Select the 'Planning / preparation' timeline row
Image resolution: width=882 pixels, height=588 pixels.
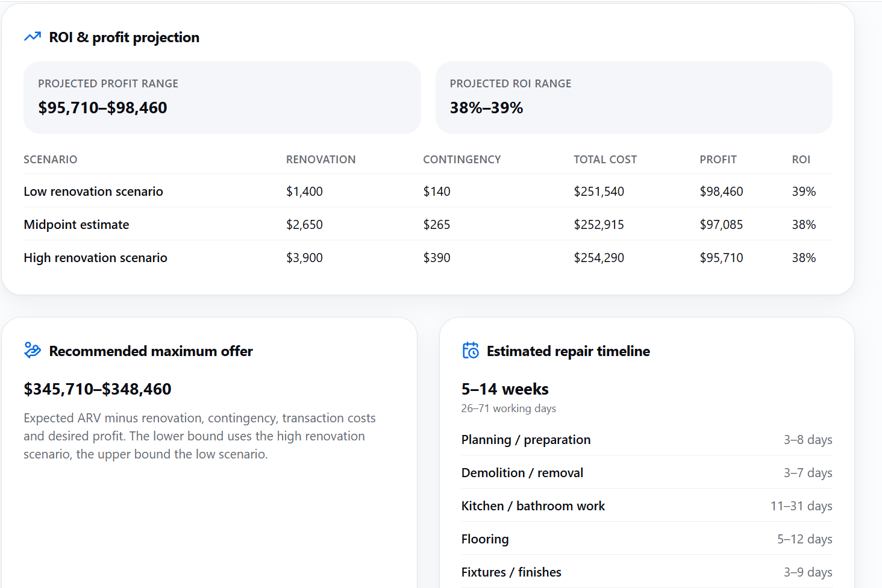[647, 440]
